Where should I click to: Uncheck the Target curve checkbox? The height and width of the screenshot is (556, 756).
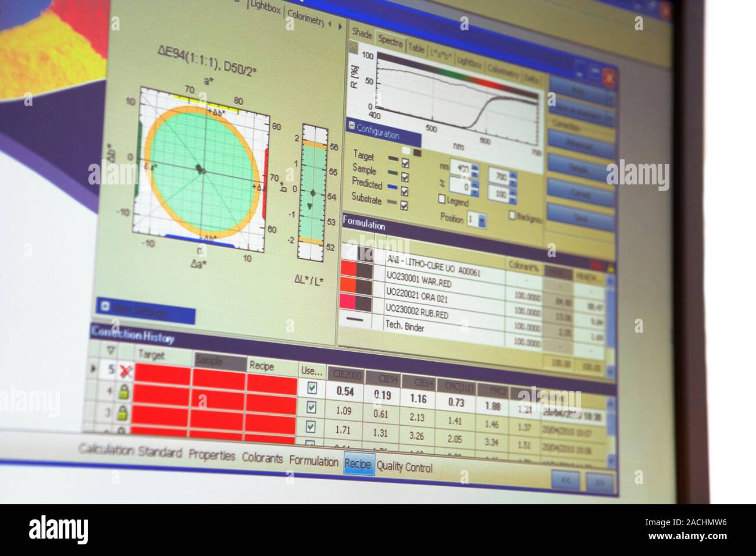(x=405, y=164)
